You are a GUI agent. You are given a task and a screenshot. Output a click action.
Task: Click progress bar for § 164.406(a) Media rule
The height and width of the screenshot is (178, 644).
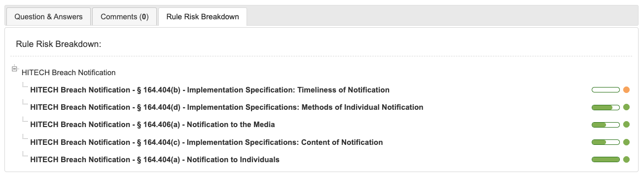(606, 125)
